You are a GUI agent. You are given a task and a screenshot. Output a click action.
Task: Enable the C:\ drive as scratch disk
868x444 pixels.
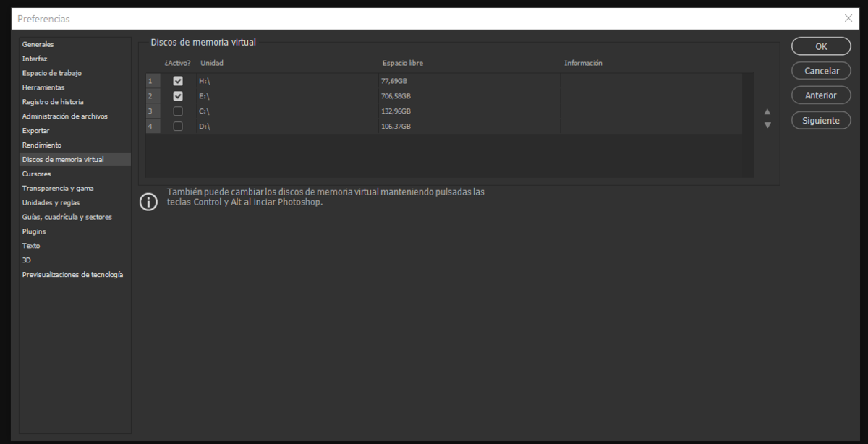(x=178, y=111)
